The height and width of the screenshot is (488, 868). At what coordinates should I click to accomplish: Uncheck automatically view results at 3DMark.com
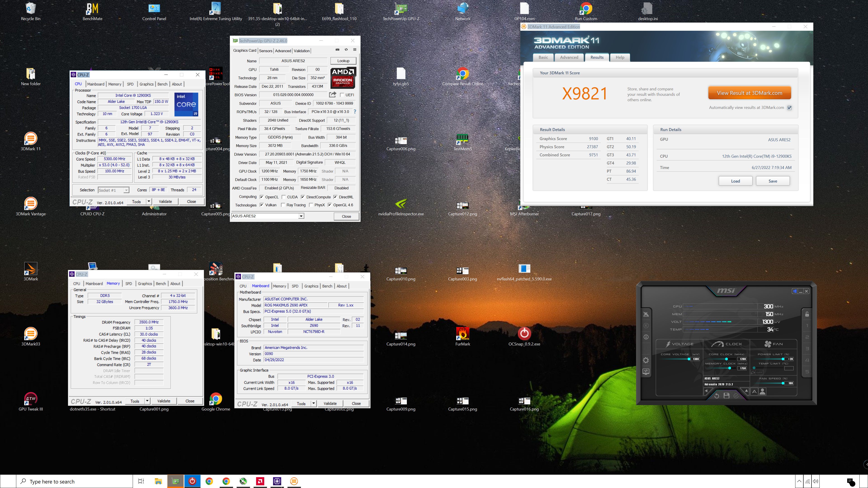790,108
